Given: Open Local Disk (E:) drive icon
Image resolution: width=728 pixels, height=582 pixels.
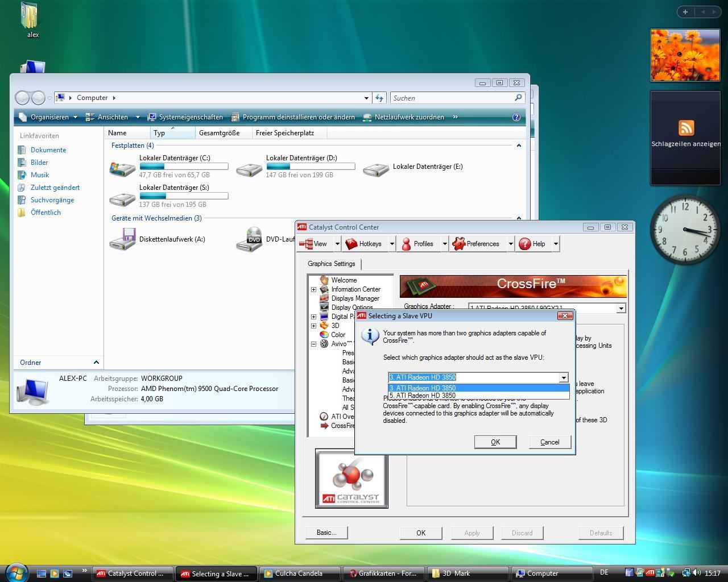Looking at the screenshot, I should 376,169.
